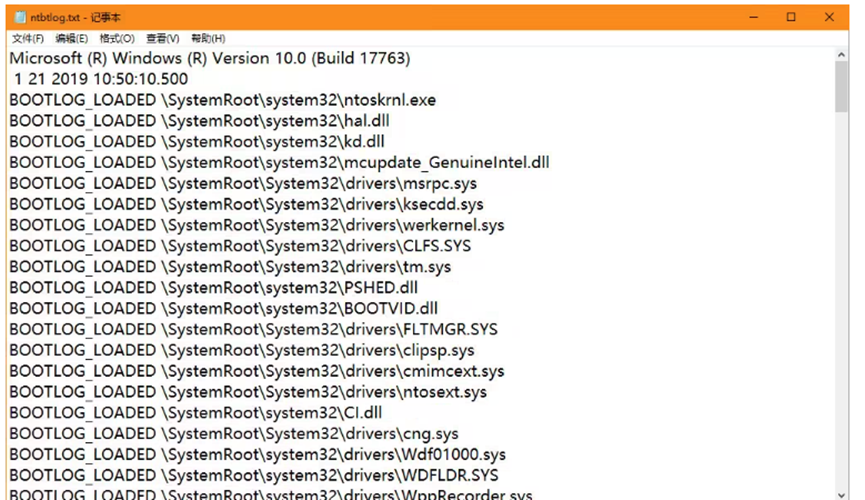Screen dimensions: 865x500
Task: Minimize the ntbtlog.txt Notepad window
Action: pos(754,17)
